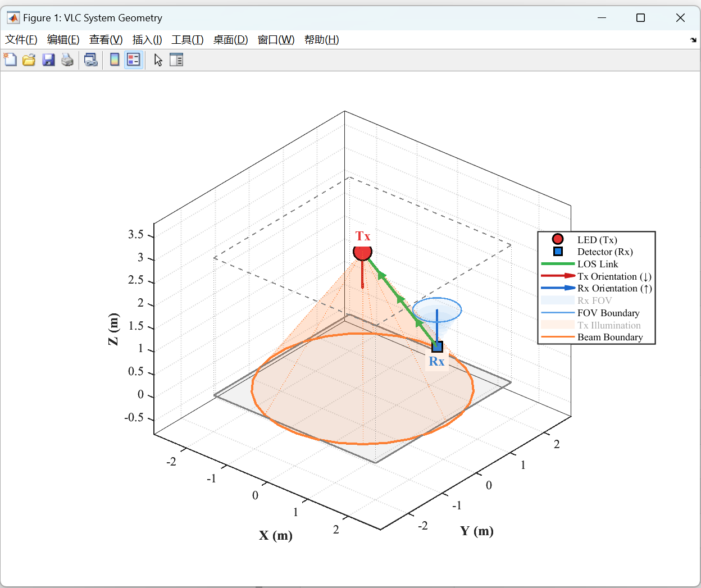Click the red LED circle marker in legend

tap(558, 239)
